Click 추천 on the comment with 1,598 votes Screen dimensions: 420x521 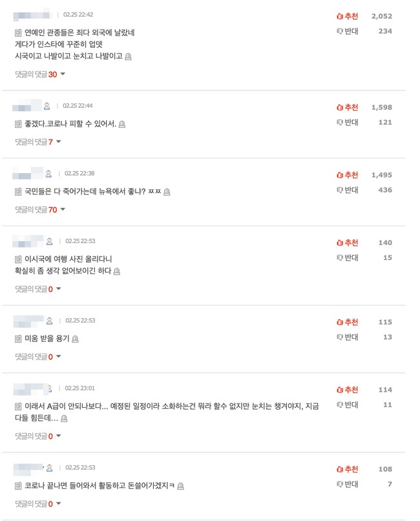click(x=348, y=107)
